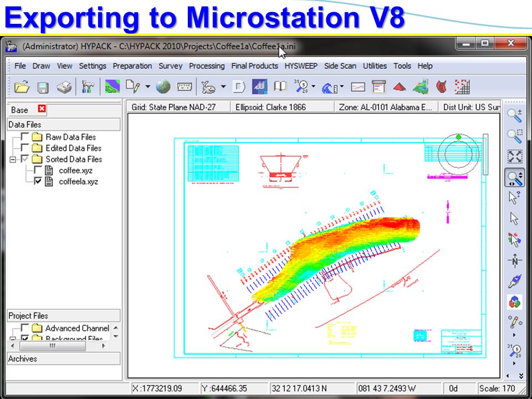Open the document-with-pencil editor icon
Image resolution: width=532 pixels, height=399 pixels.
click(132, 86)
